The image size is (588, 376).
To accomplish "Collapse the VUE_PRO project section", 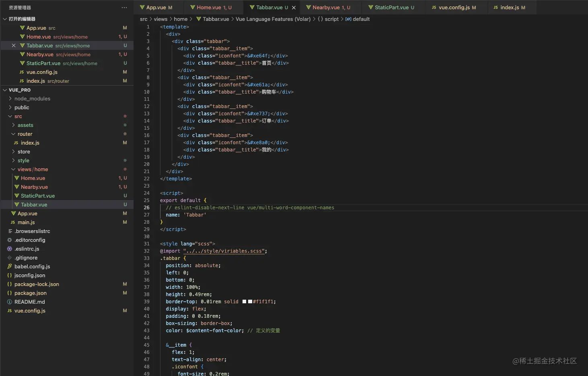I will (5, 90).
